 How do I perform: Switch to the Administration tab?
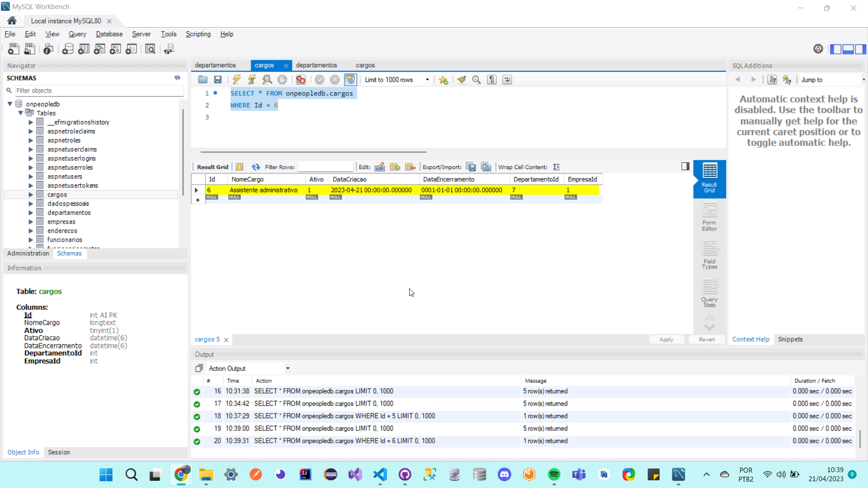tap(28, 253)
